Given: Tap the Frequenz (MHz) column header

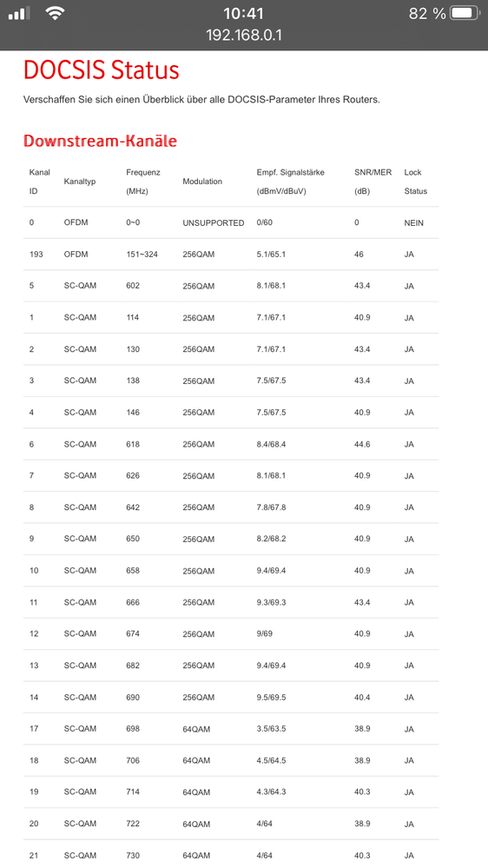Looking at the screenshot, I should [142, 182].
